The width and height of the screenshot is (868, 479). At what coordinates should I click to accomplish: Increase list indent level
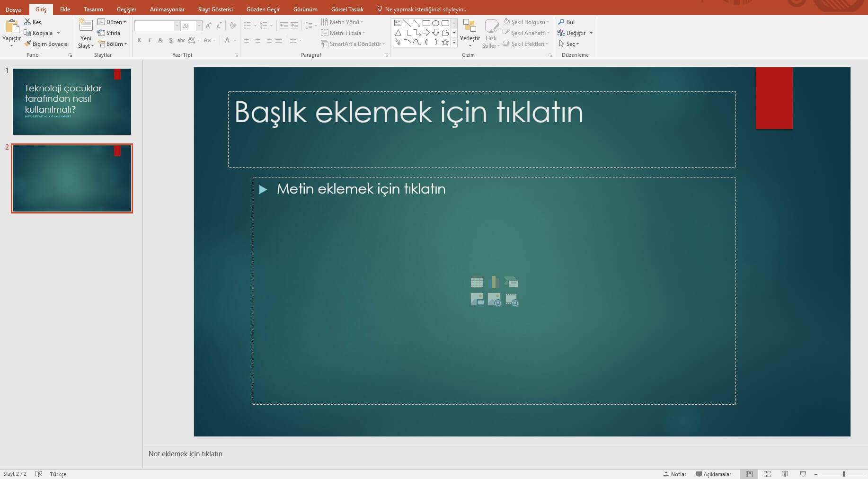294,26
